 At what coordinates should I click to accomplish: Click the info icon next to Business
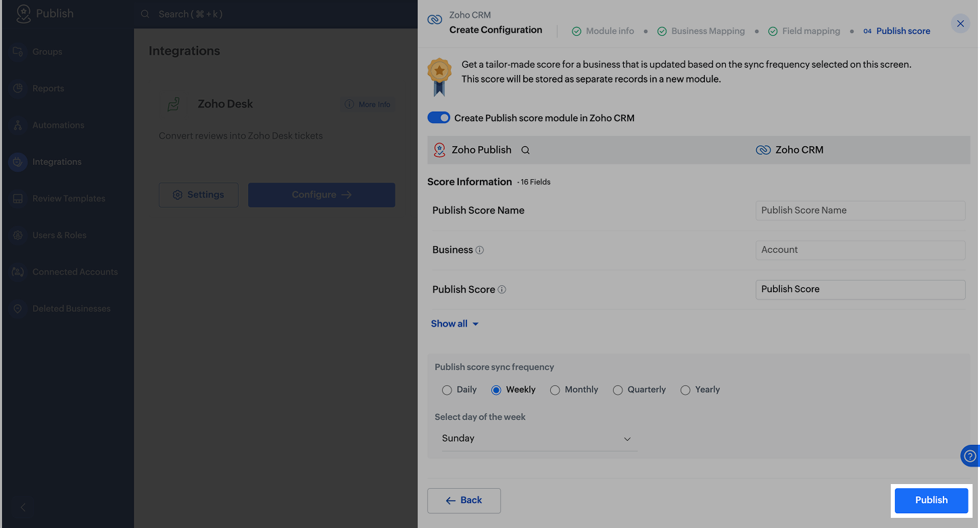coord(480,250)
